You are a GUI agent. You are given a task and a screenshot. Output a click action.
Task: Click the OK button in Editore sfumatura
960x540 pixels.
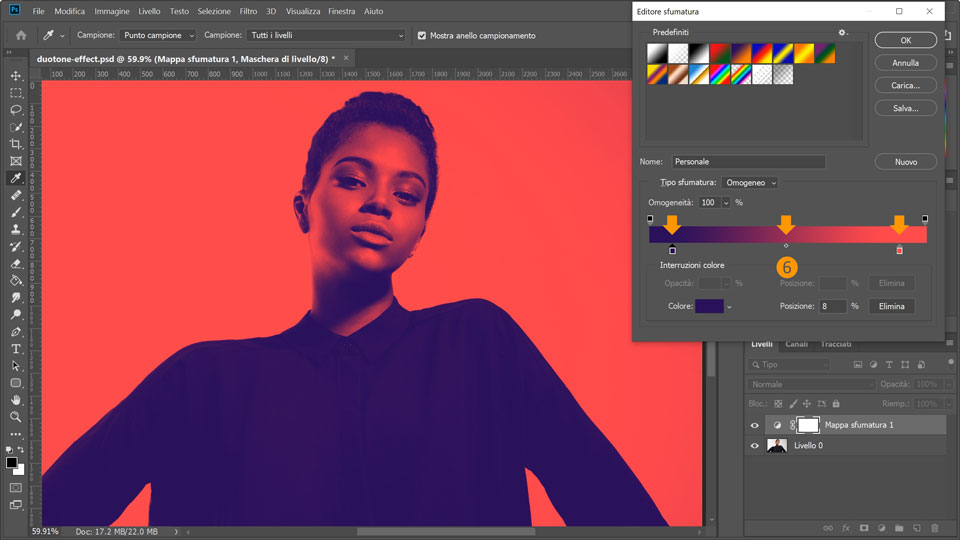(905, 40)
